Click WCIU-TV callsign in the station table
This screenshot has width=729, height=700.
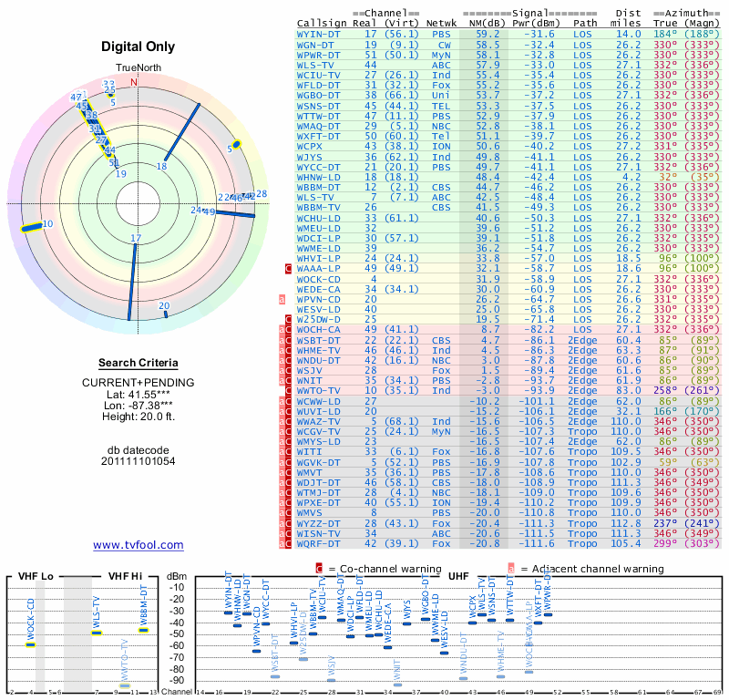pyautogui.click(x=318, y=76)
